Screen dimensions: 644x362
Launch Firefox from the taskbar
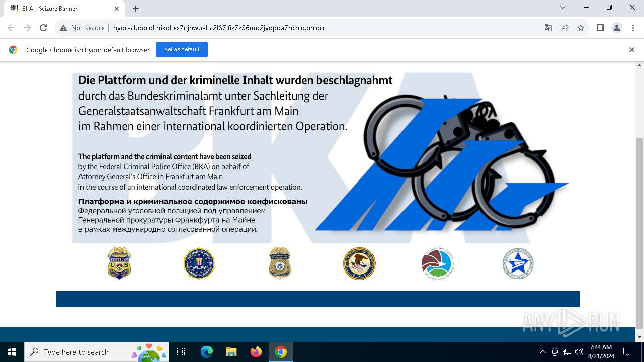(x=256, y=352)
